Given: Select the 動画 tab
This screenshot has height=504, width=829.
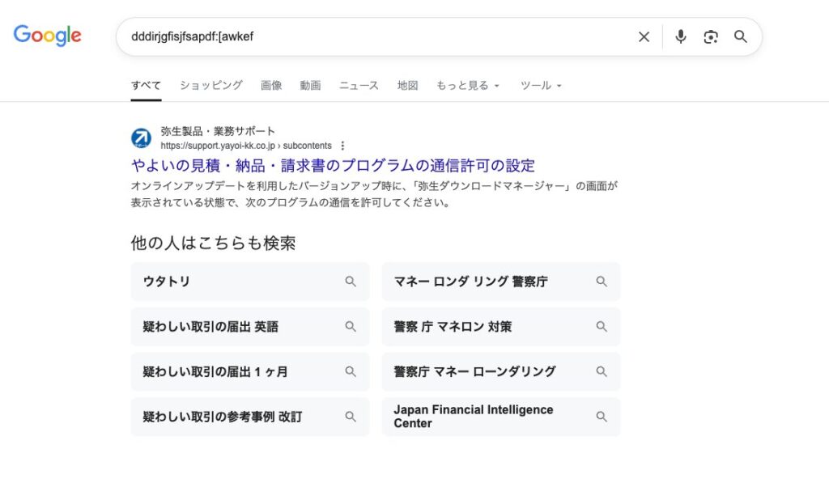Looking at the screenshot, I should click(x=310, y=85).
